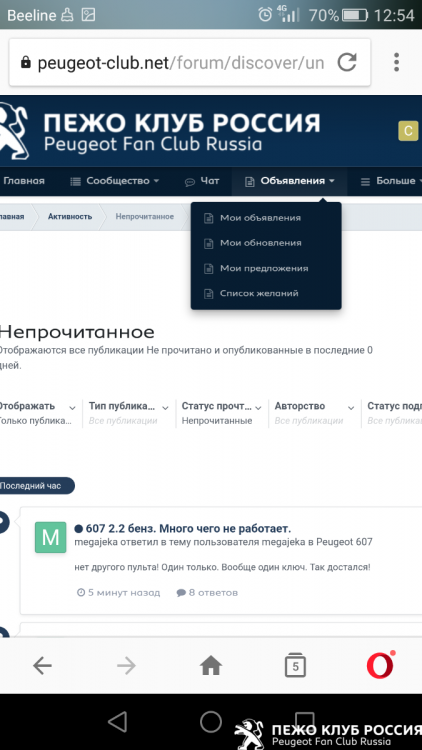This screenshot has width=422, height=750.
Task: Open the Opera menu icon
Action: tap(380, 665)
